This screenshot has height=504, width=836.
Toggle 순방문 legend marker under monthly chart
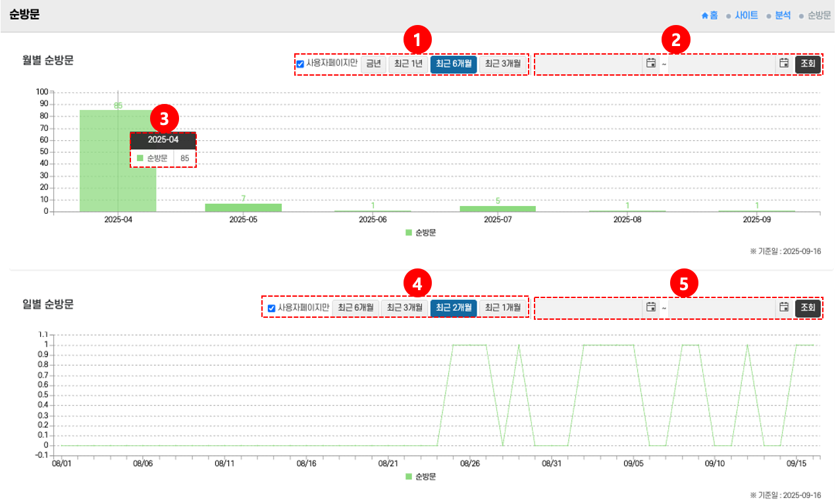tap(409, 232)
